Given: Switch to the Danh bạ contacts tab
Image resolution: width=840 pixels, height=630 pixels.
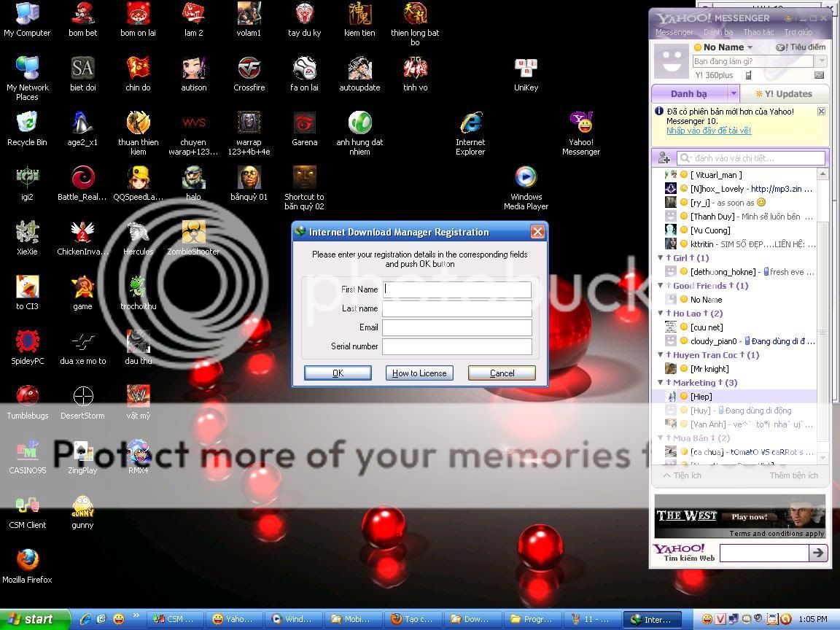Looking at the screenshot, I should [x=689, y=94].
